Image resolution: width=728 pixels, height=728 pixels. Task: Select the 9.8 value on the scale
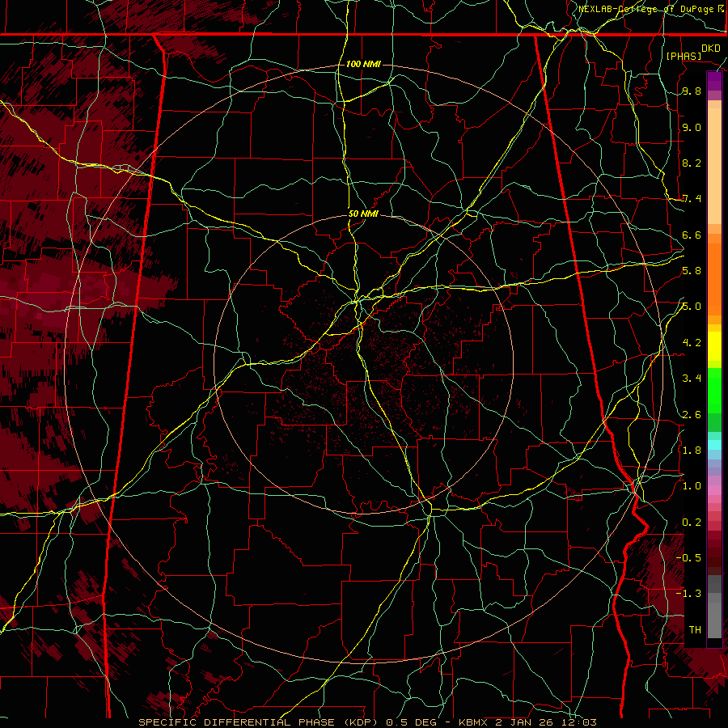tap(692, 91)
